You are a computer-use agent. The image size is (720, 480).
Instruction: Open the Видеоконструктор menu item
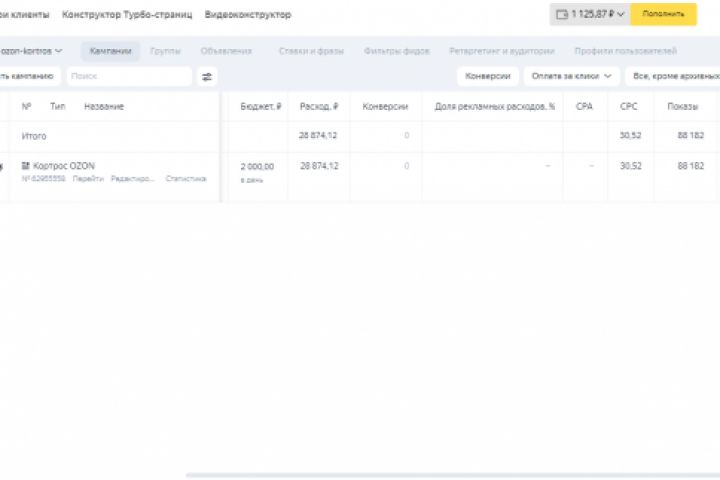248,15
